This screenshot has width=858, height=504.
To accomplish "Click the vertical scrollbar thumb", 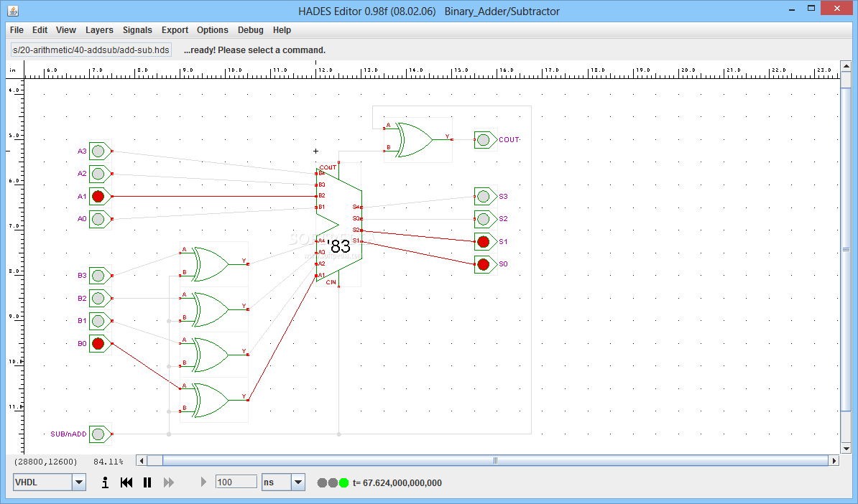I will pos(846,249).
